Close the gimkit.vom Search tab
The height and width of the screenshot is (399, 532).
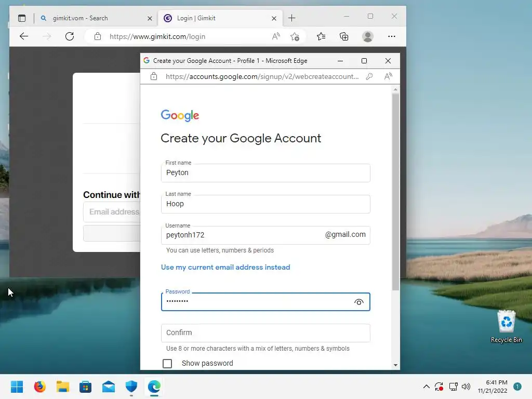pyautogui.click(x=150, y=18)
